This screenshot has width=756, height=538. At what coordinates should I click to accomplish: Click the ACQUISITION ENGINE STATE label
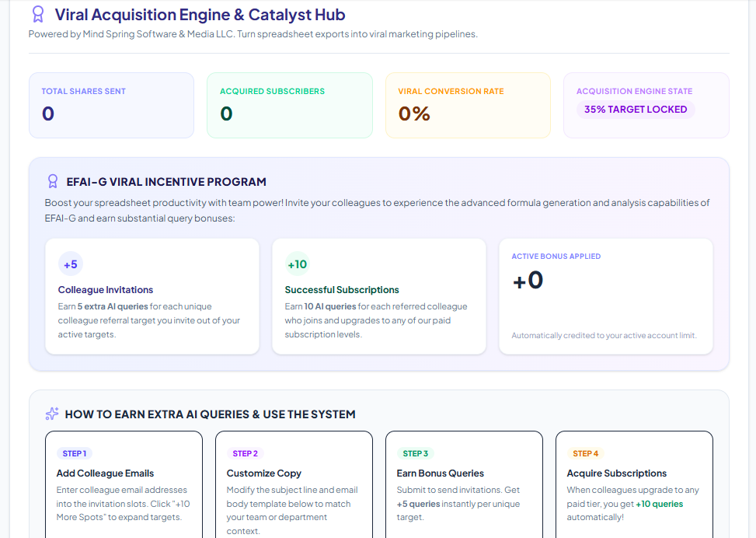click(x=635, y=91)
